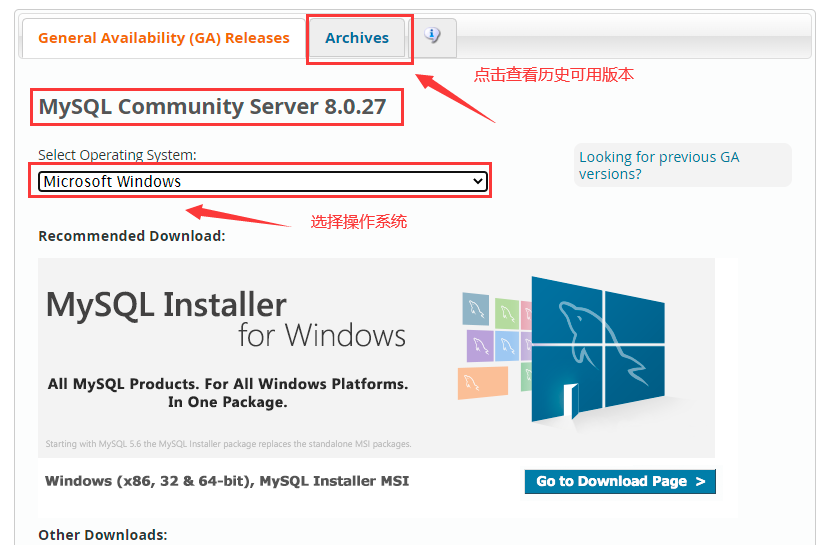Open the General Availability (GA) Releases tab

164,38
